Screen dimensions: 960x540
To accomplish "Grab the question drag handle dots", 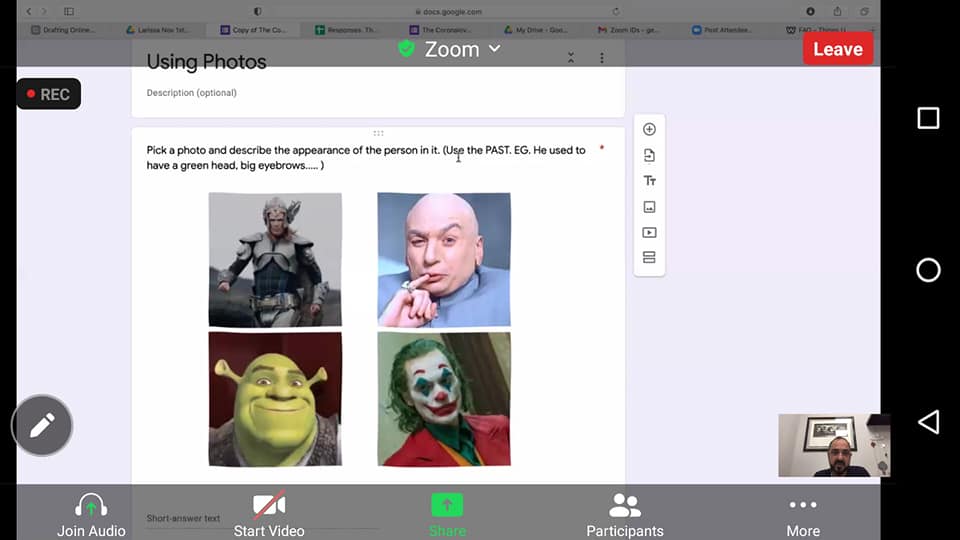I will [378, 133].
